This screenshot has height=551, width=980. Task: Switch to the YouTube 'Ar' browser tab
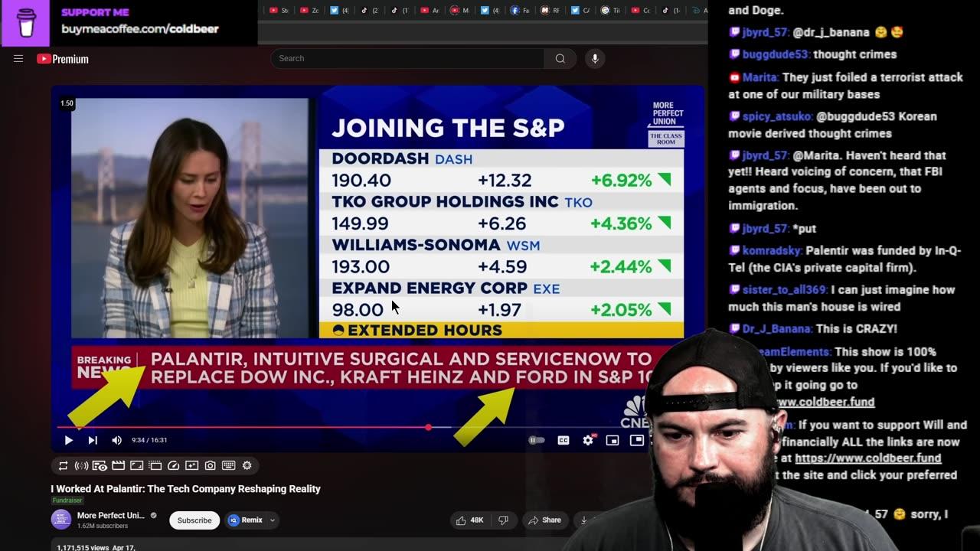click(x=430, y=11)
